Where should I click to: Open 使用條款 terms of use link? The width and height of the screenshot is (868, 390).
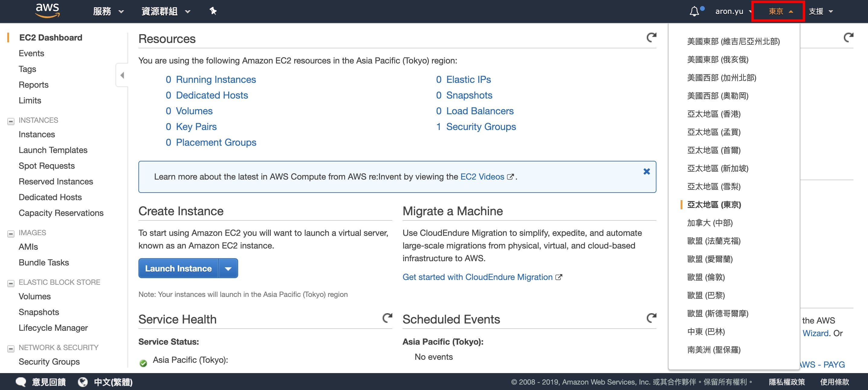coord(834,382)
